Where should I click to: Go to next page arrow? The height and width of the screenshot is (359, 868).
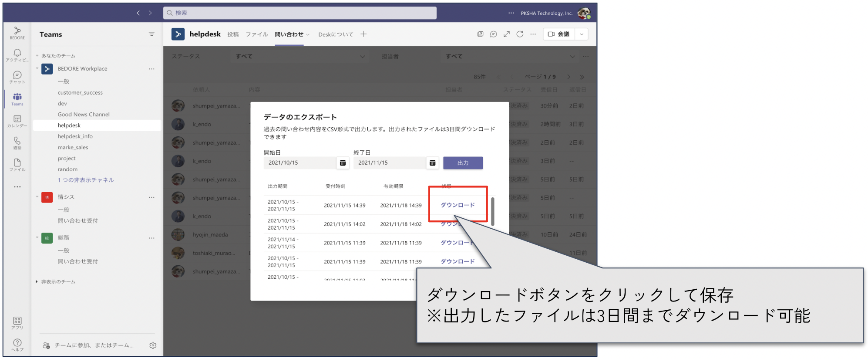point(569,77)
